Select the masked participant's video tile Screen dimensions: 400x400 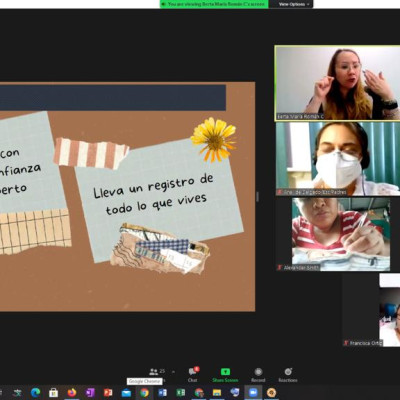coord(338,159)
